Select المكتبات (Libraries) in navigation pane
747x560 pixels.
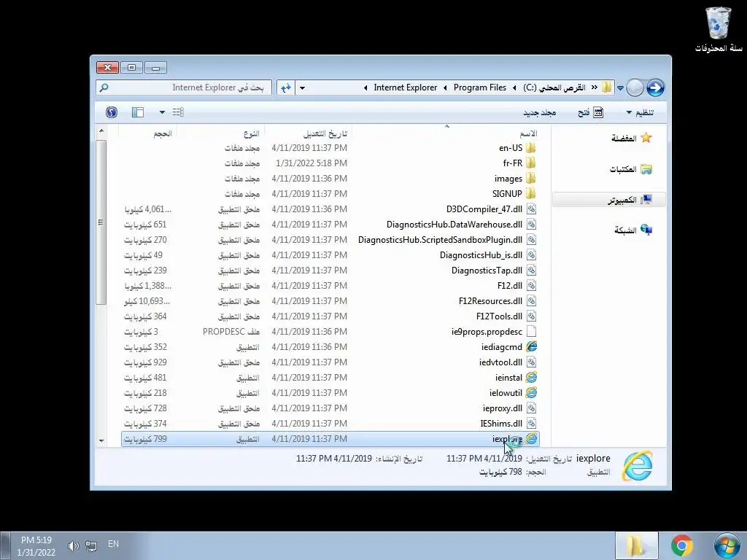(x=631, y=169)
